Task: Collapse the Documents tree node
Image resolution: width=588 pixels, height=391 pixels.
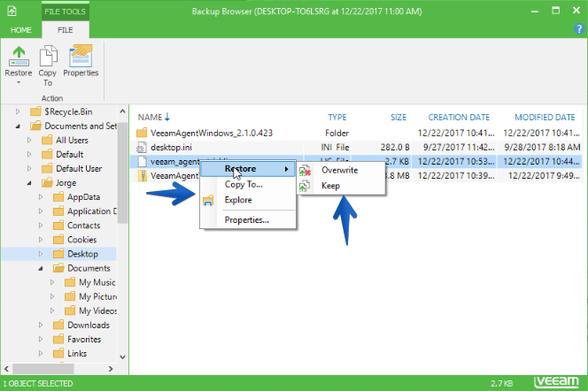Action: click(41, 269)
